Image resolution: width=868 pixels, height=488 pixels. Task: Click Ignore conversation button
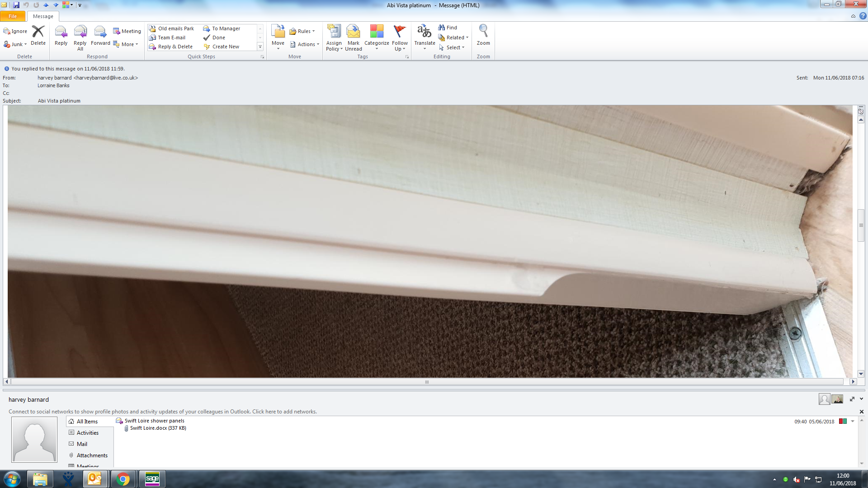coord(15,31)
